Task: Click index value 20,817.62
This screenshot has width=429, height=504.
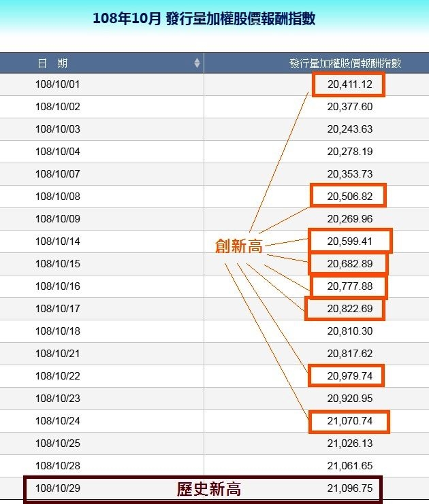Action: click(350, 354)
